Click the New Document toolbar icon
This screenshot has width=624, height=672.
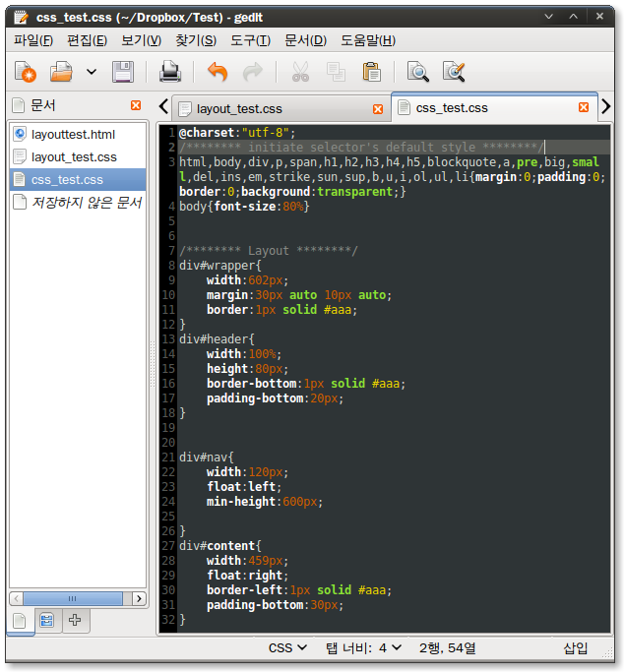pos(26,72)
